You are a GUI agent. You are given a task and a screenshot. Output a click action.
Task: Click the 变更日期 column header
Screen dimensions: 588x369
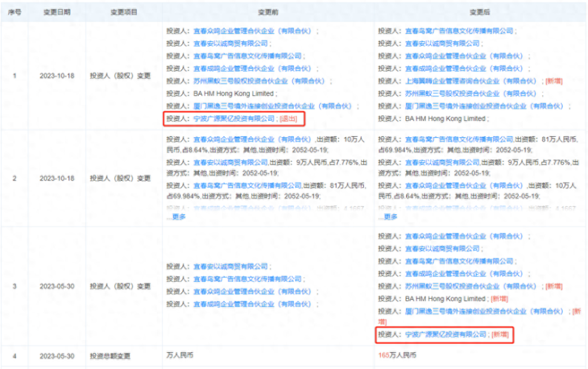[57, 13]
